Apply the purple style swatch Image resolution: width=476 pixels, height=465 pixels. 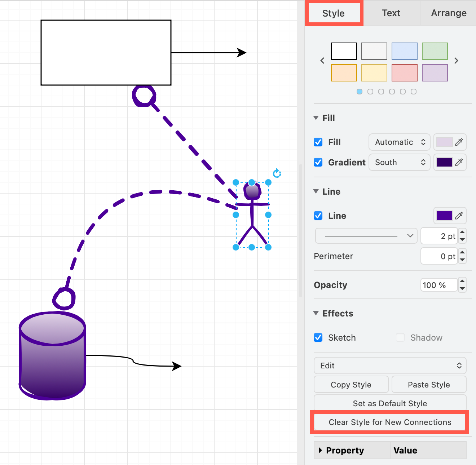(435, 73)
